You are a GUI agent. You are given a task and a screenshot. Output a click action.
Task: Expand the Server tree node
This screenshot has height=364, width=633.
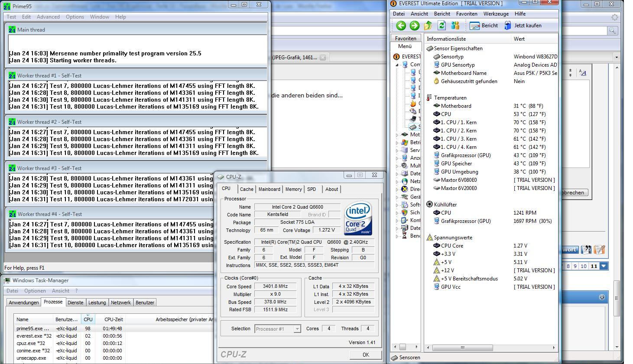coord(397,151)
